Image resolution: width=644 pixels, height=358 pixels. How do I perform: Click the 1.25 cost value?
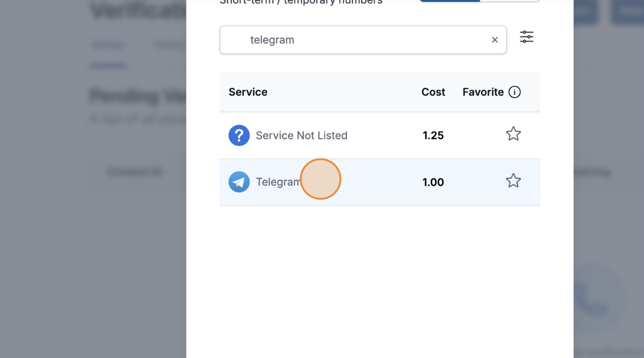click(433, 136)
